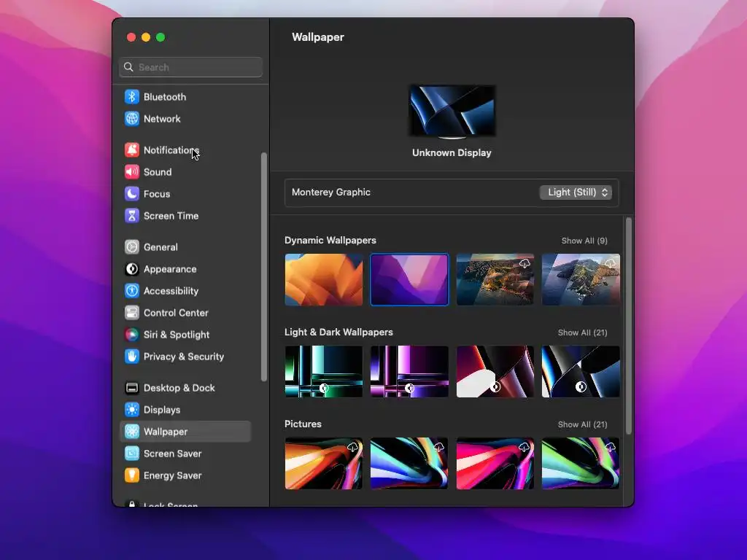This screenshot has height=560, width=747.
Task: Open Privacy & Security settings
Action: point(184,357)
